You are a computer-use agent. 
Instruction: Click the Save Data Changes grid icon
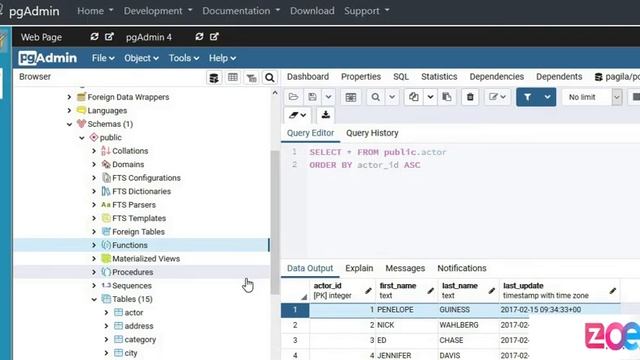click(x=351, y=97)
